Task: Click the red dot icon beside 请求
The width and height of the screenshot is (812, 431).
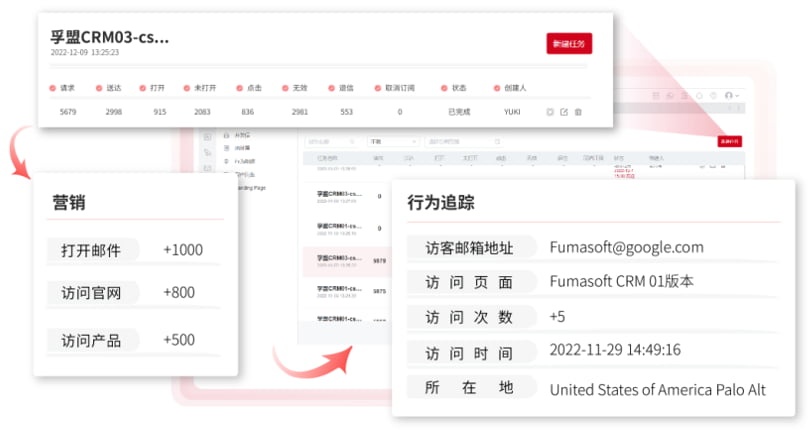Action: [x=52, y=88]
